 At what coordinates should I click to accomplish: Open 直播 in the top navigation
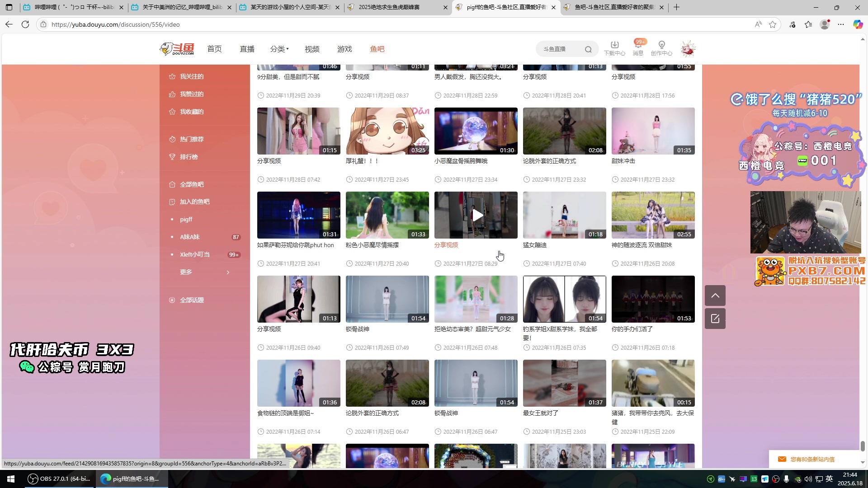[247, 49]
